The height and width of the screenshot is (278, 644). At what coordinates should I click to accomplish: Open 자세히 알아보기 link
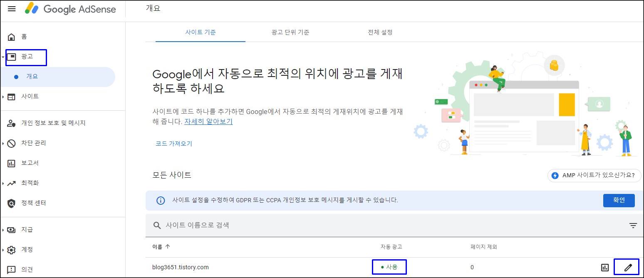coord(208,122)
